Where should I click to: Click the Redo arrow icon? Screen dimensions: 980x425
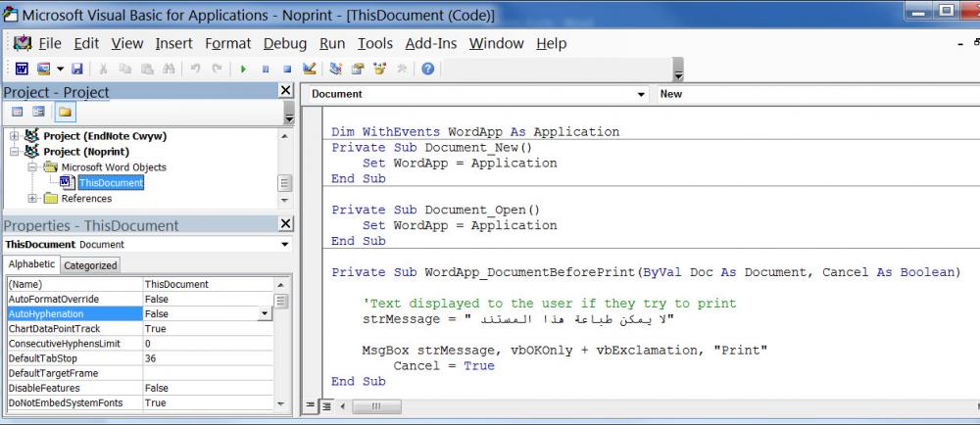(x=217, y=69)
